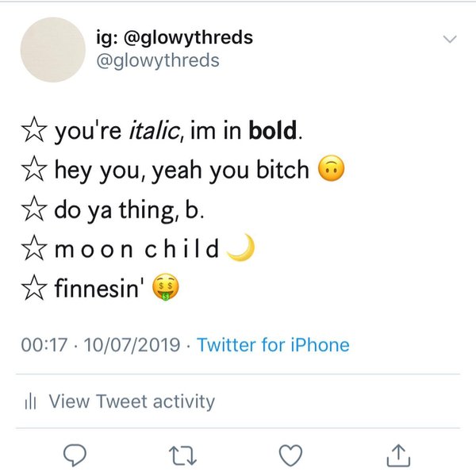Click the crescent moon emoji
Image resolution: width=476 pixels, height=476 pixels.
coord(240,250)
